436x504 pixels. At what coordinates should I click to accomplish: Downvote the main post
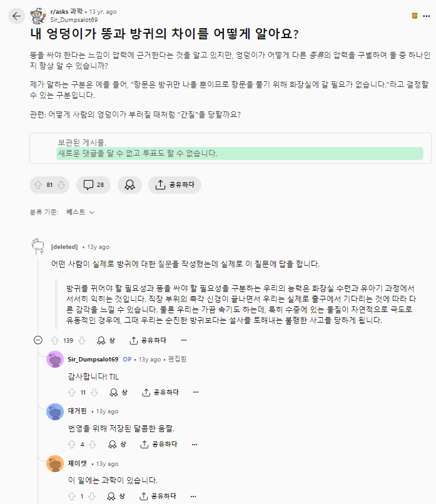62,184
